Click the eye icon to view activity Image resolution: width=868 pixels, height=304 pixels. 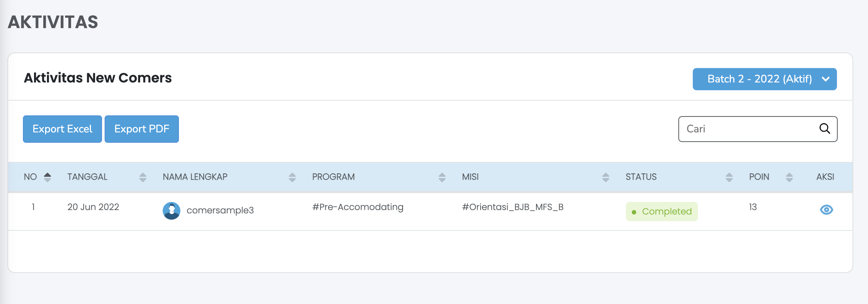coord(826,210)
